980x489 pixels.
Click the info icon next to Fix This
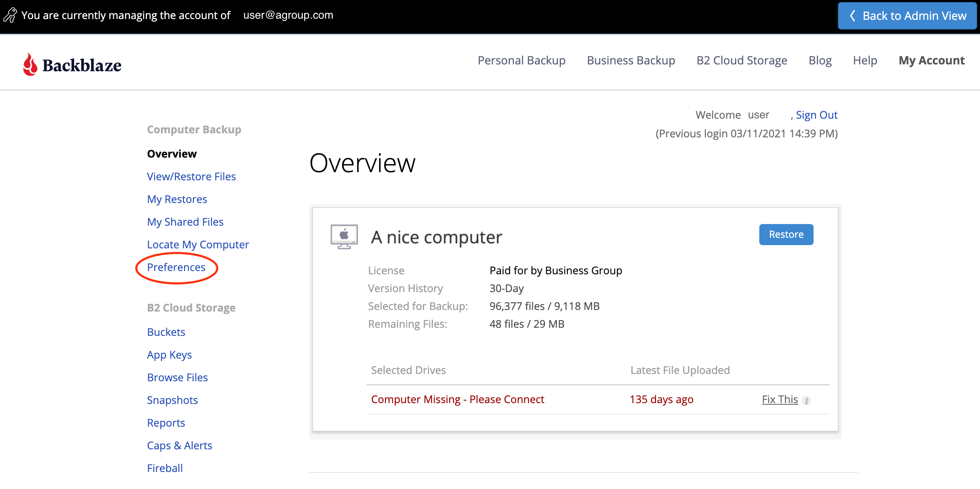tap(807, 400)
